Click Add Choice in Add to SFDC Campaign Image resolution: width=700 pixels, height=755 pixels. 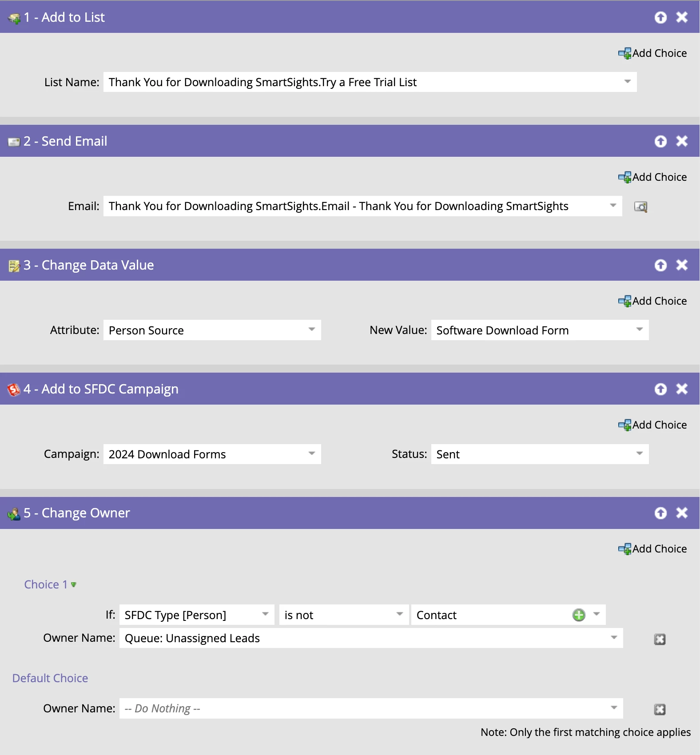point(652,425)
